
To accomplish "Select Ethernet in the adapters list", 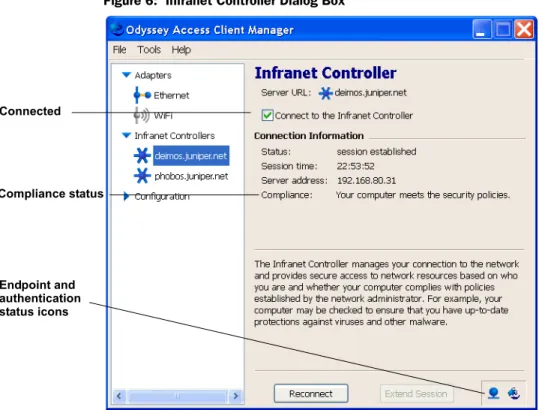I will tap(171, 95).
